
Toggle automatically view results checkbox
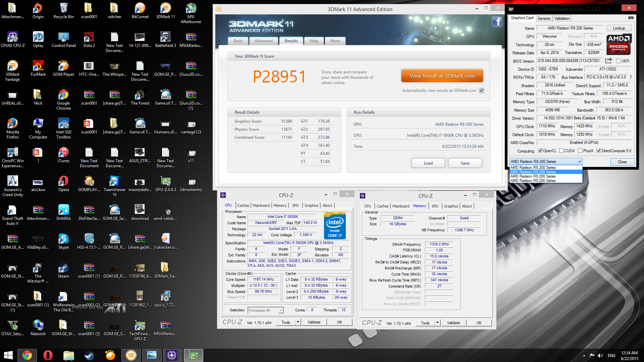[481, 90]
